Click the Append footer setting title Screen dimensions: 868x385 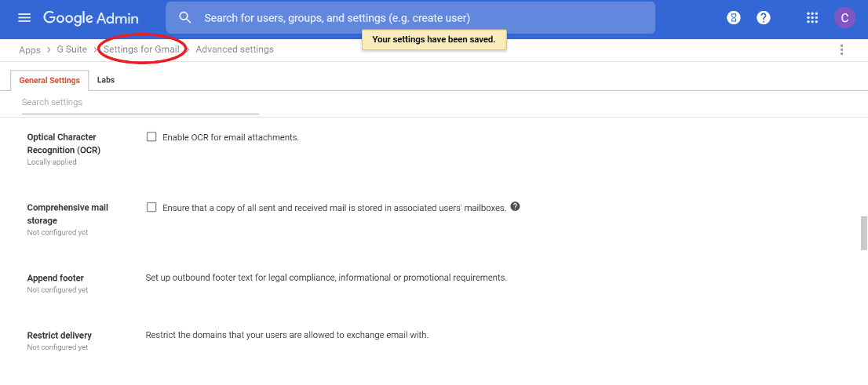pos(56,278)
